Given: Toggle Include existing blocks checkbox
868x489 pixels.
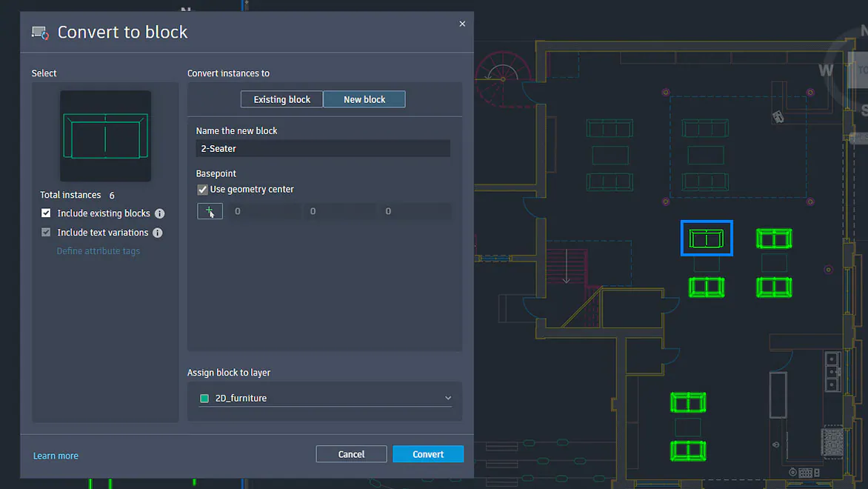Looking at the screenshot, I should click(46, 213).
